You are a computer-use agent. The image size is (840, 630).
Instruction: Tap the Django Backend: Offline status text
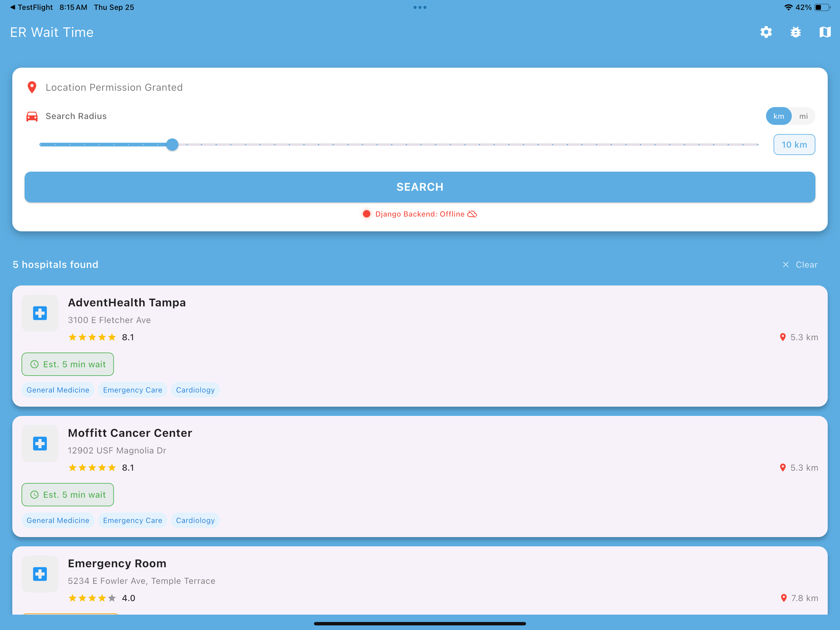click(x=420, y=214)
